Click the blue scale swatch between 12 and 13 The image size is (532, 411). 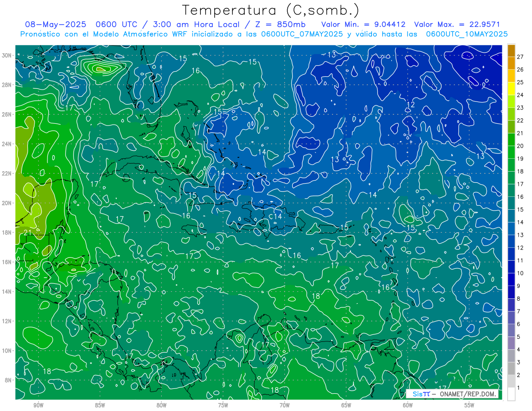511,241
